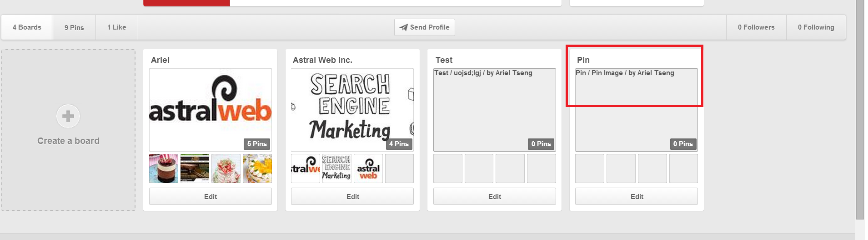This screenshot has width=868, height=240.
Task: Click the Test board title
Action: (444, 60)
